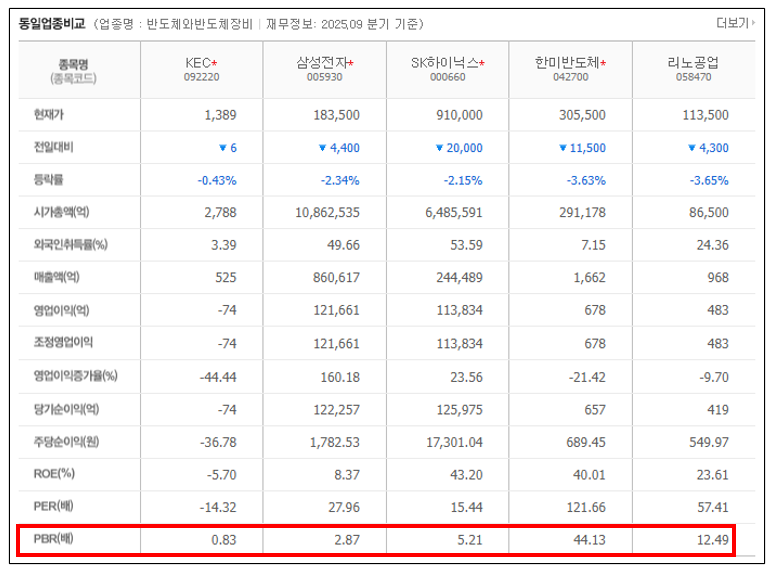Select ROE value -5.70
Screen dimensions: 770x572
click(221, 475)
